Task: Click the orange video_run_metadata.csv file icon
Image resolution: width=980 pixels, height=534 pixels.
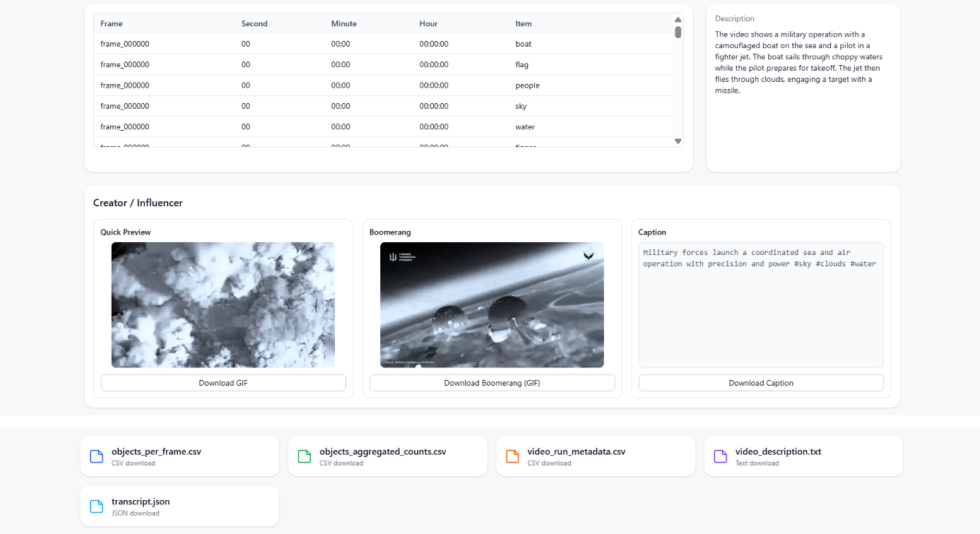Action: (x=512, y=456)
